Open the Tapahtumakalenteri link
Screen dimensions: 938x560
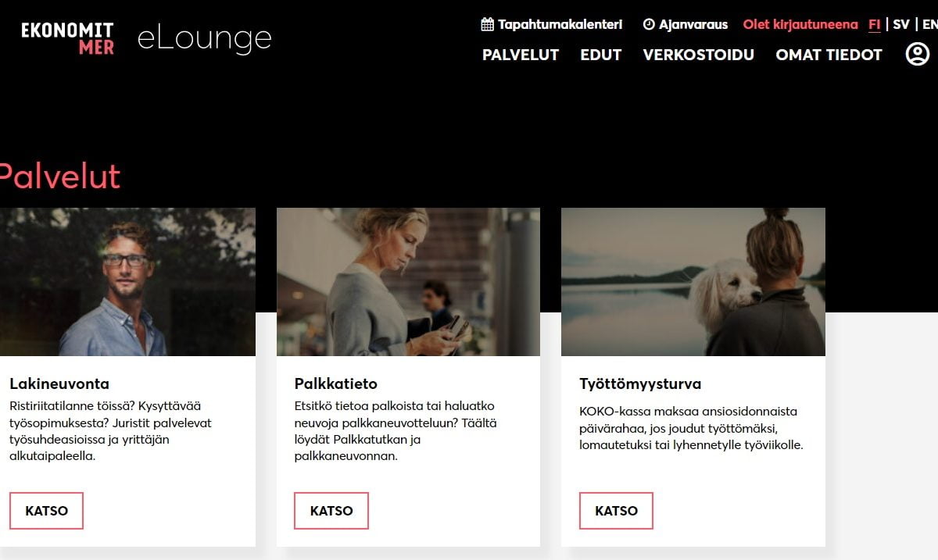pos(560,24)
